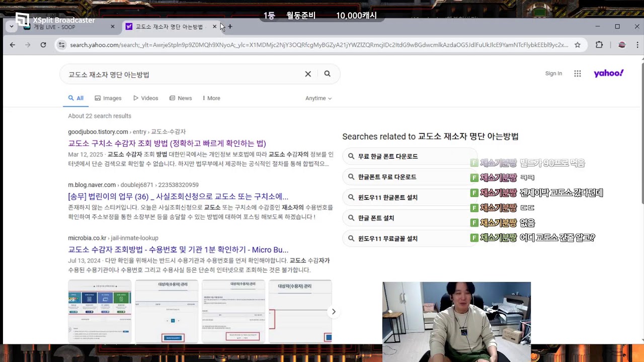The height and width of the screenshot is (362, 644).
Task: Open site information icon in address bar
Action: [x=61, y=45]
